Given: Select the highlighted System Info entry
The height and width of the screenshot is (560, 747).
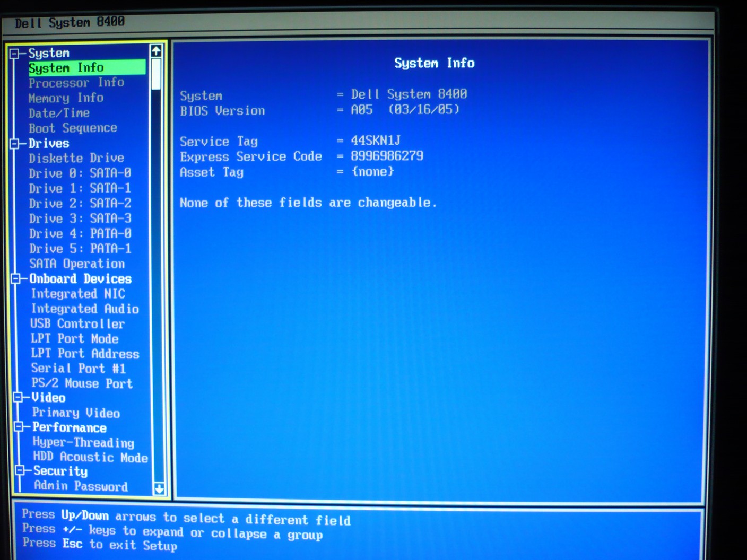Looking at the screenshot, I should (66, 68).
